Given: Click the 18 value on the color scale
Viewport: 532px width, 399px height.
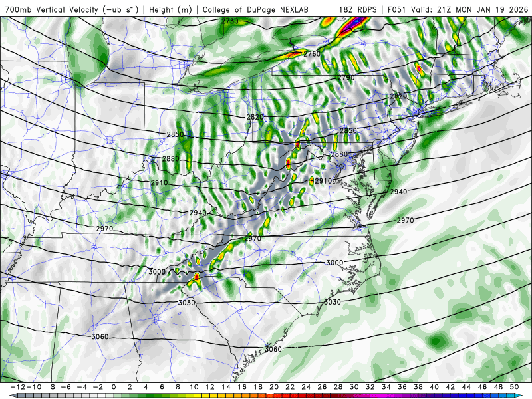Looking at the screenshot, I should [x=258, y=387].
